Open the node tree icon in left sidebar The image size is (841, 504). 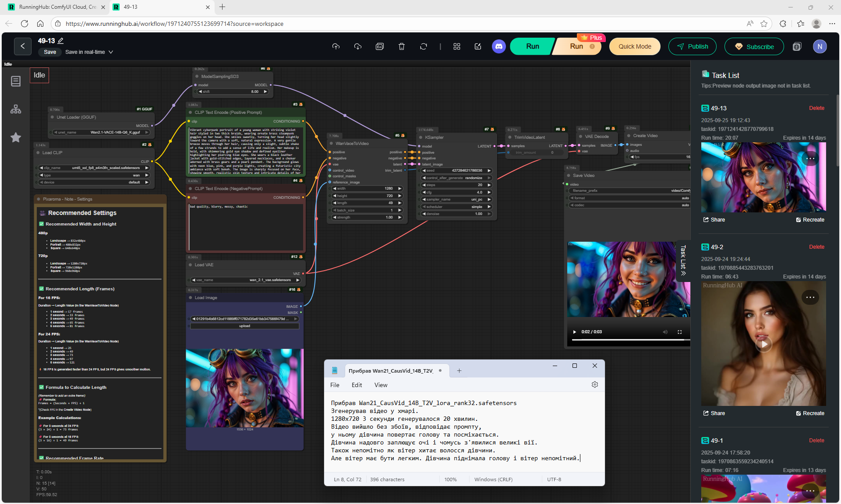pyautogui.click(x=16, y=109)
